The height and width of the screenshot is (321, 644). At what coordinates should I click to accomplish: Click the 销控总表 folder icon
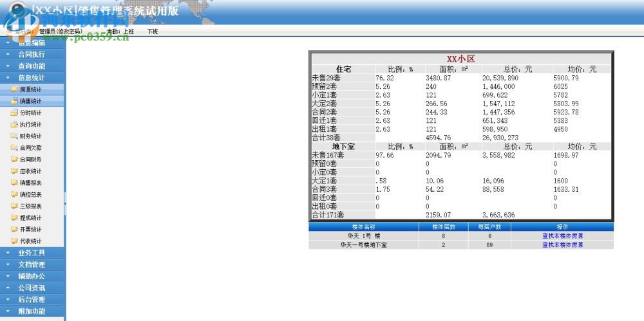[x=14, y=194]
